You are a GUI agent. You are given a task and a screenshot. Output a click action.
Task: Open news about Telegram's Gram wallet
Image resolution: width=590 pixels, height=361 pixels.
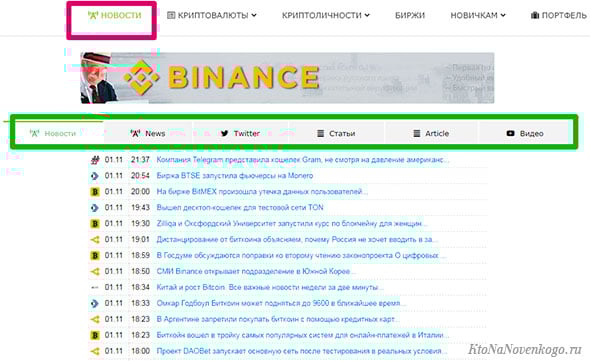(303, 160)
